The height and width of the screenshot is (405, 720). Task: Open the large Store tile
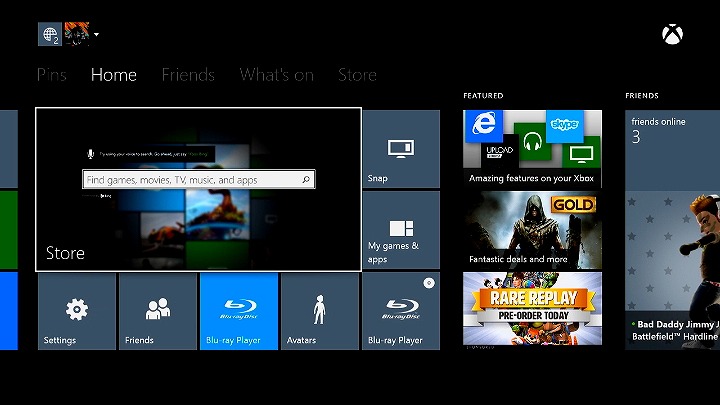point(198,190)
